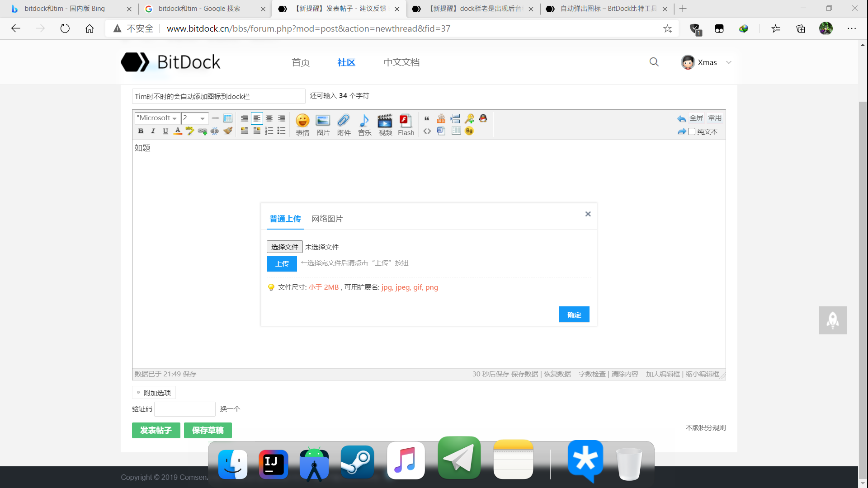Click the thread title input field

coord(219,96)
